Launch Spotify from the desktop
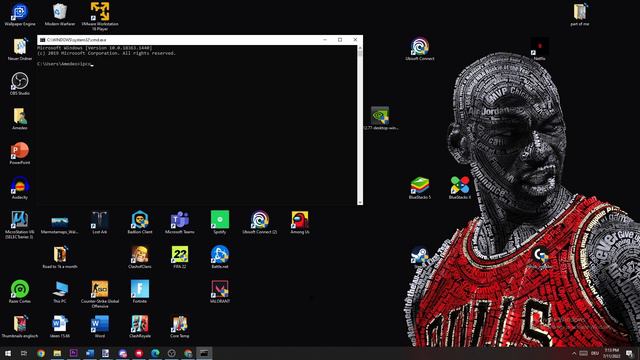This screenshot has height=360, width=640. click(x=220, y=222)
